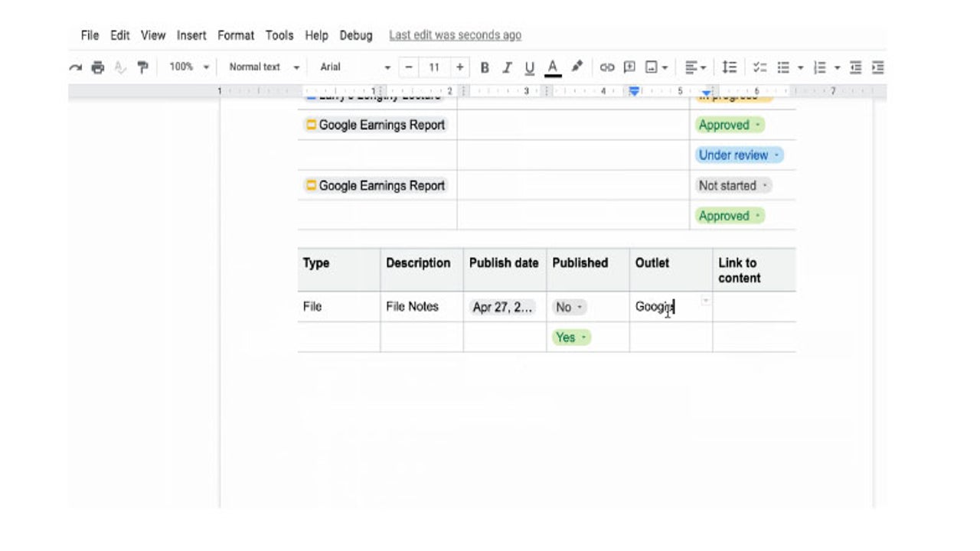
Task: Click the Print icon in toolbar
Action: pos(97,67)
